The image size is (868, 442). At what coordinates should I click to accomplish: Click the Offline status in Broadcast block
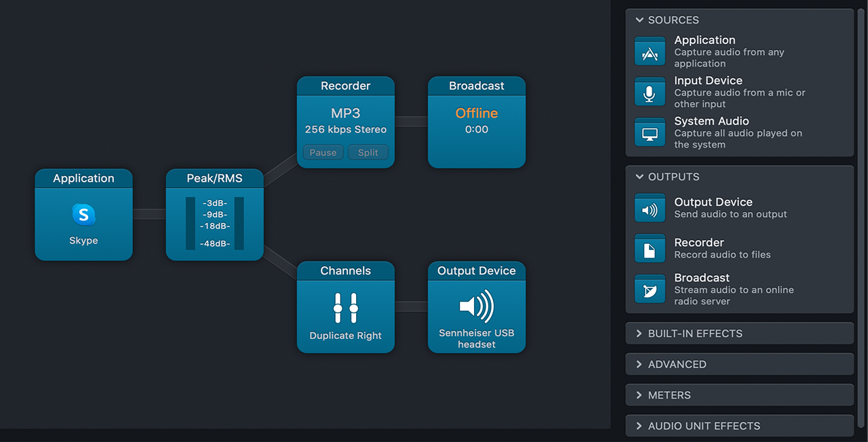pyautogui.click(x=476, y=113)
